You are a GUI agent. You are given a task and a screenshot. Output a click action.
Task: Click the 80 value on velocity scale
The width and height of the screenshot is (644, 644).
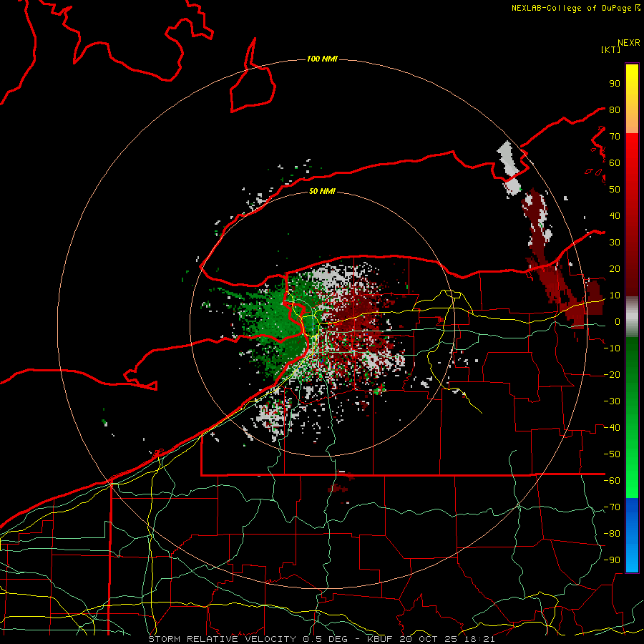point(615,110)
